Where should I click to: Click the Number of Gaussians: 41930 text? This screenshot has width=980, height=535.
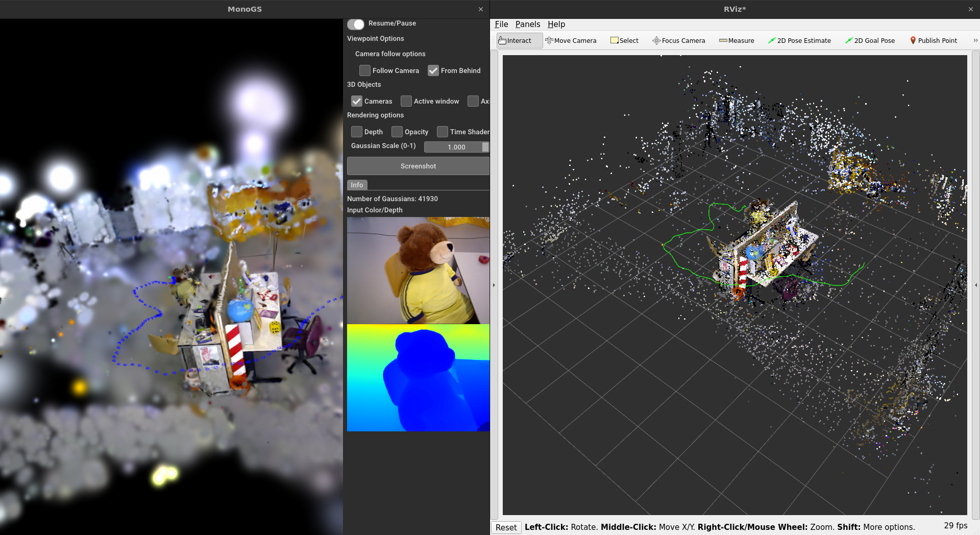[x=393, y=199]
